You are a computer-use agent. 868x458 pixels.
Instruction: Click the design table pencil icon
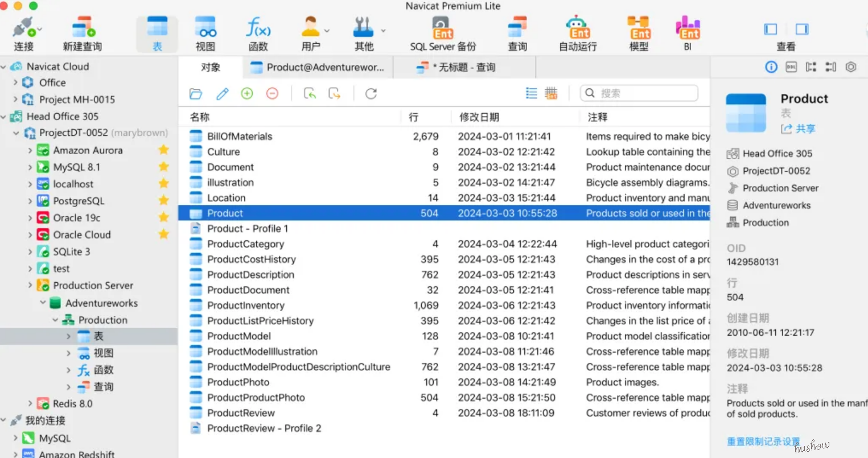pyautogui.click(x=222, y=93)
